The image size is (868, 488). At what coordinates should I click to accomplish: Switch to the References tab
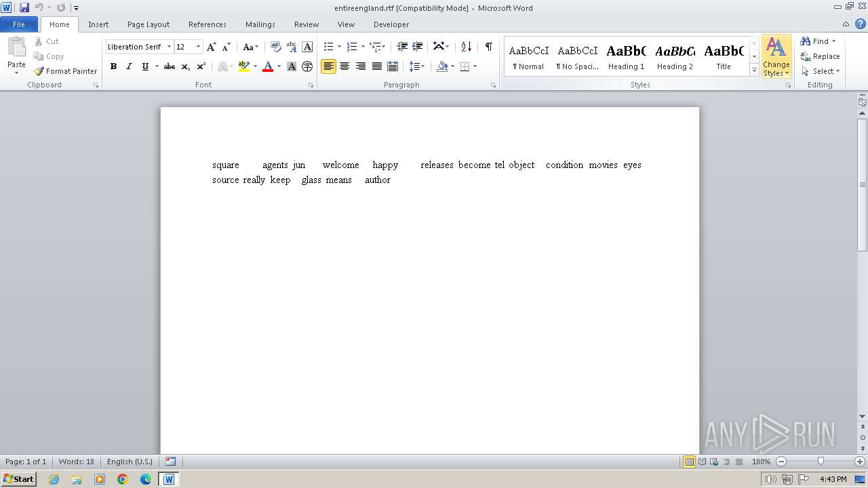click(x=208, y=24)
